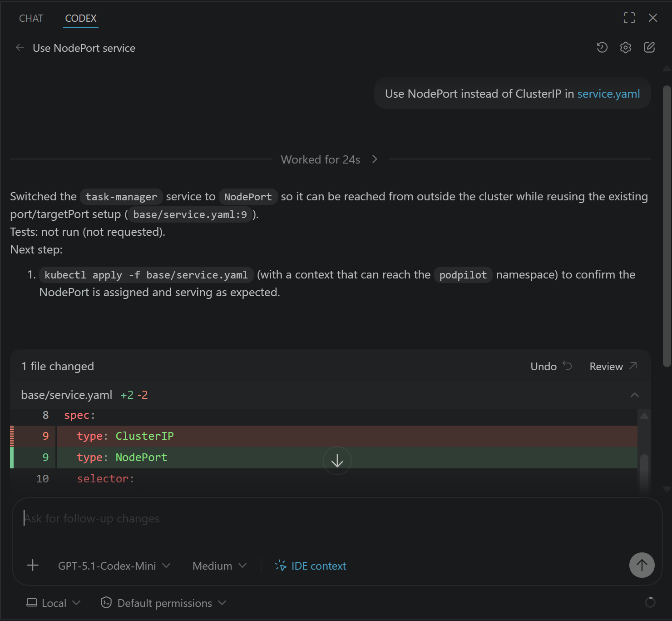
Task: Start a new chat with edit icon
Action: [x=649, y=47]
